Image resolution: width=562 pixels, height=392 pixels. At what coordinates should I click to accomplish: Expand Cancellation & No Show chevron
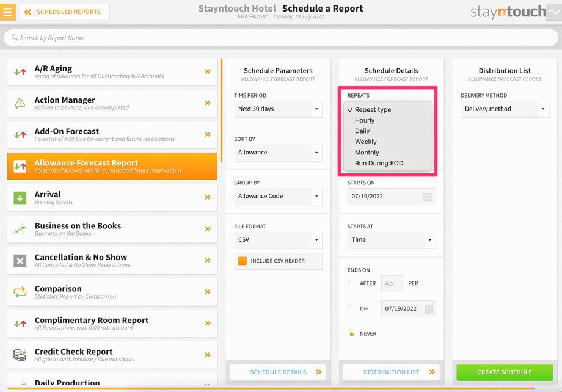coord(208,261)
